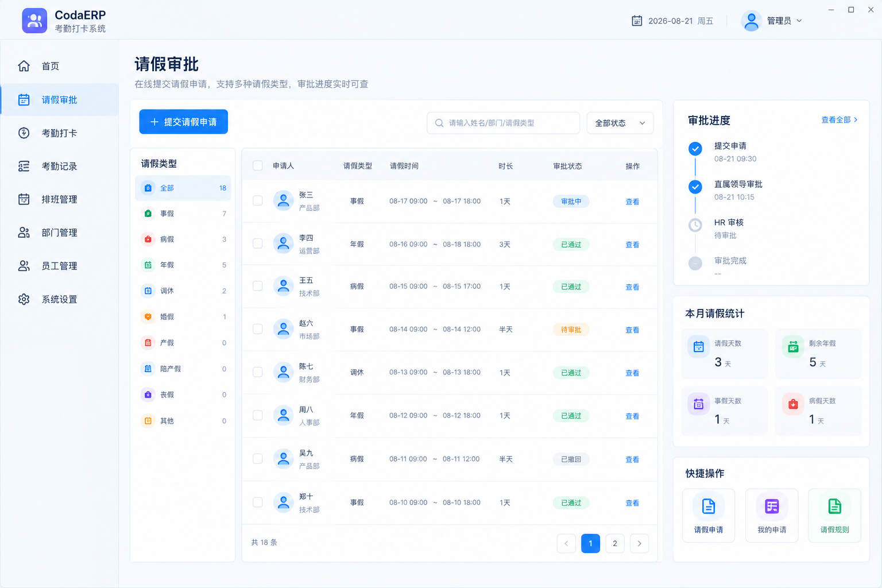Click the 排班管理 calendar icon
Screen dimensions: 882x588
tap(24, 199)
